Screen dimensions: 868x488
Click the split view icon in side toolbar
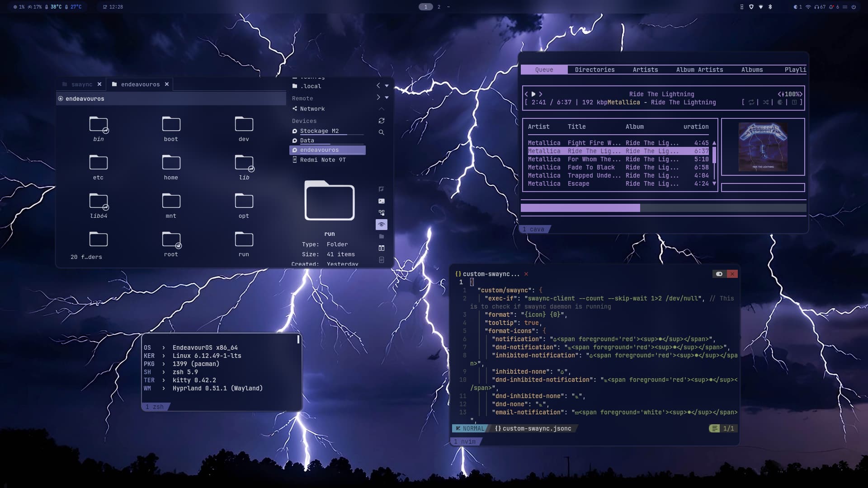pos(382,248)
